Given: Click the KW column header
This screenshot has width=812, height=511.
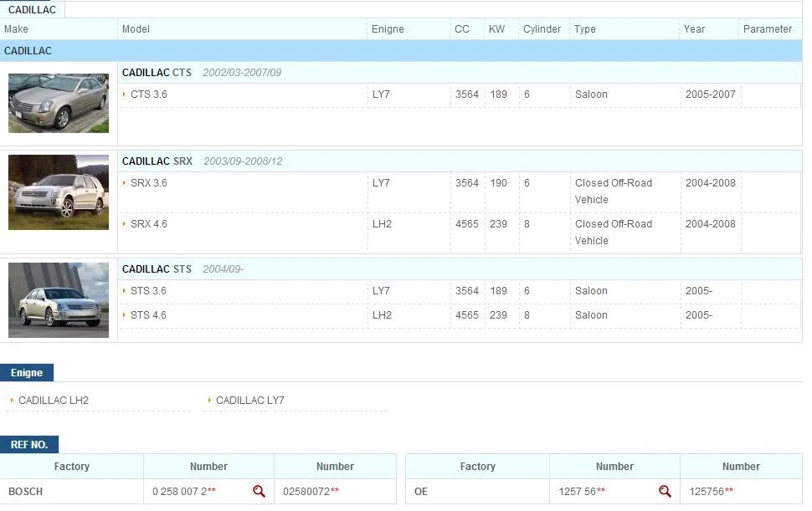Looking at the screenshot, I should pyautogui.click(x=496, y=29).
